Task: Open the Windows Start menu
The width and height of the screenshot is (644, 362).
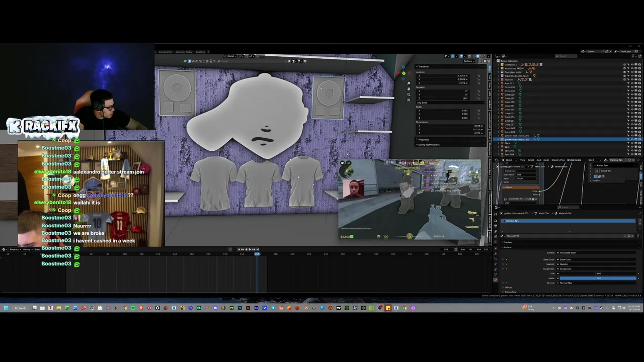Action: (6, 308)
